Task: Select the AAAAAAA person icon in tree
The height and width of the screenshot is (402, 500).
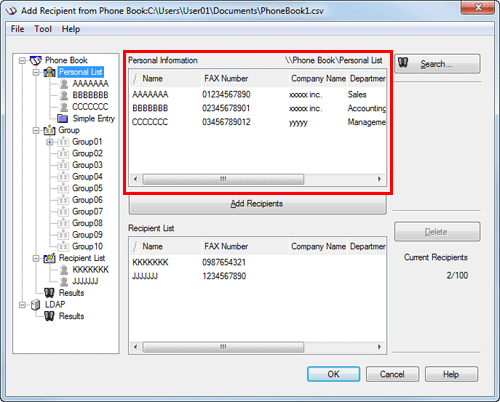Action: [x=64, y=84]
